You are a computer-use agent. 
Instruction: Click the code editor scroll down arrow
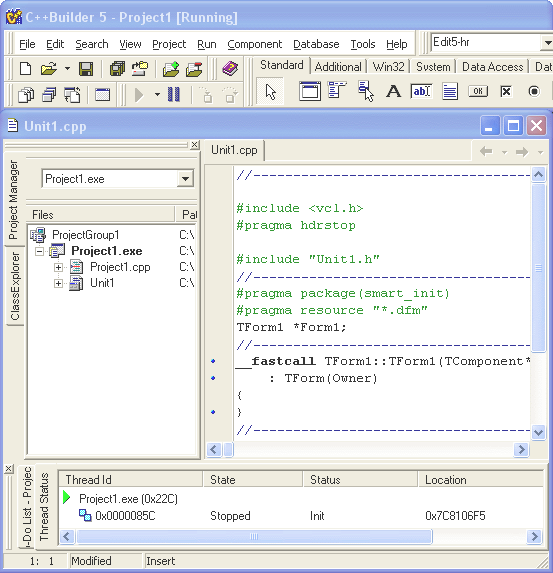point(538,432)
